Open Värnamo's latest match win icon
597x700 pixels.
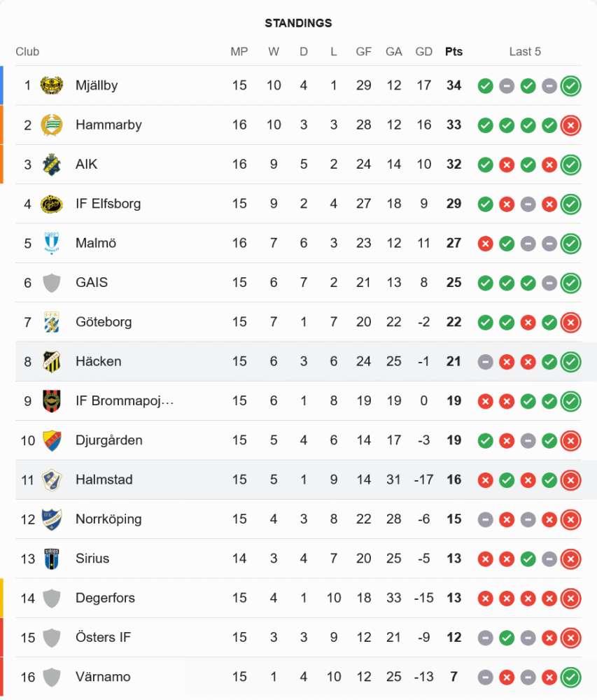570,677
